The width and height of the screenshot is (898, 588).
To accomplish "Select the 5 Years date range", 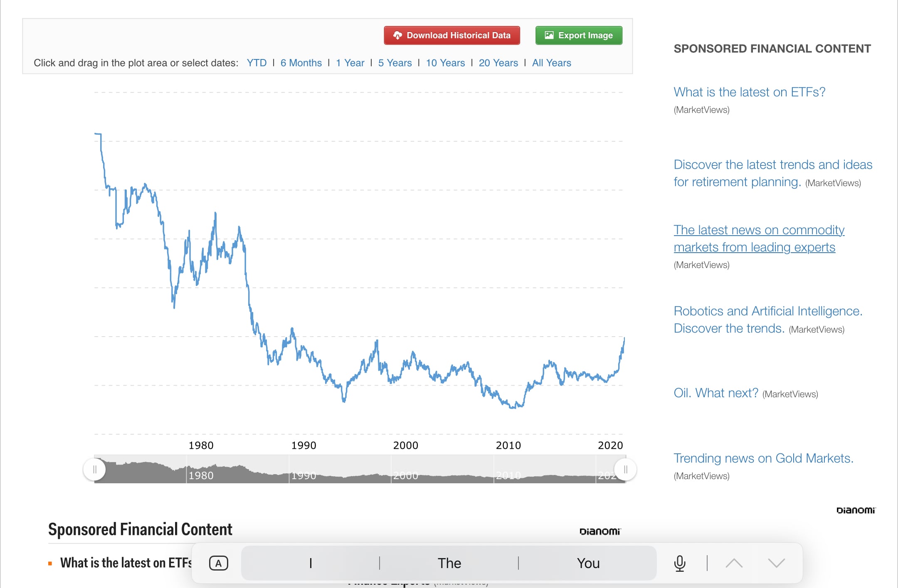I will tap(395, 63).
